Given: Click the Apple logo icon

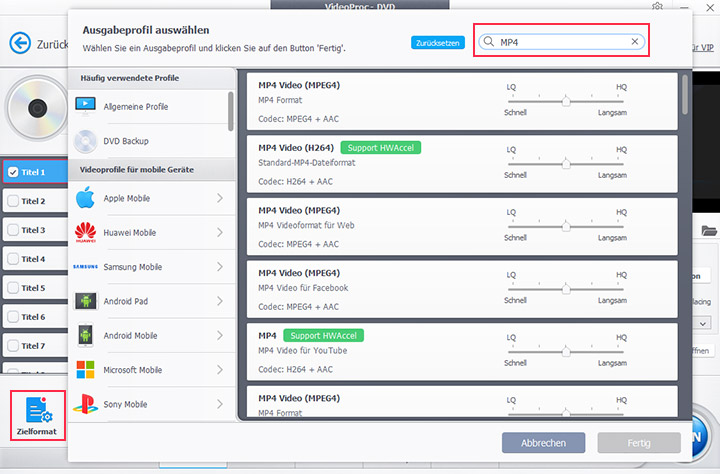Looking at the screenshot, I should (x=85, y=198).
